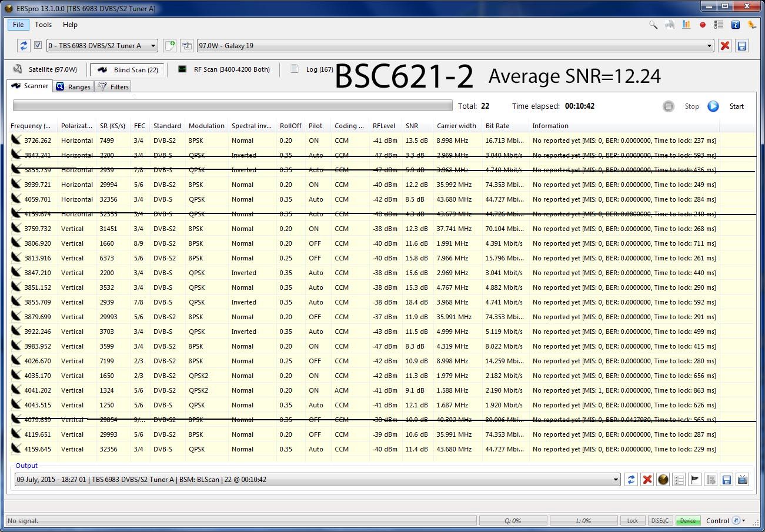Open the blue info icon
This screenshot has height=532, width=765.
pos(735,25)
